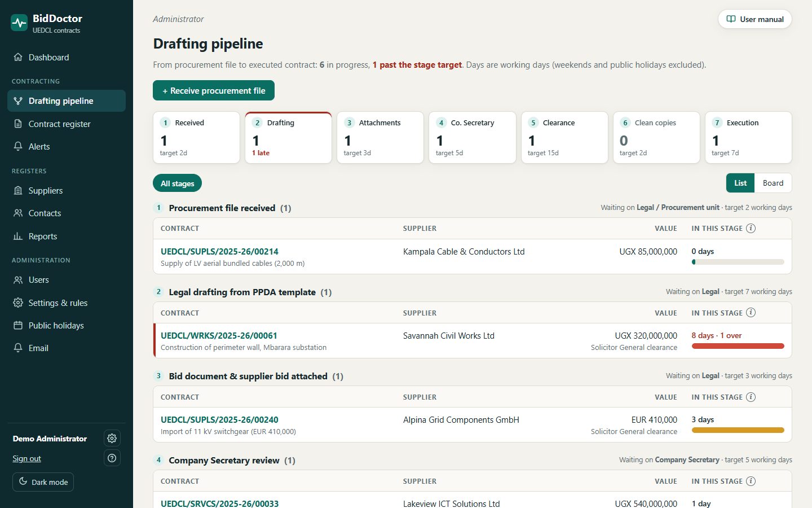This screenshot has width=812, height=508.
Task: Click Receive procurement file button
Action: point(214,90)
